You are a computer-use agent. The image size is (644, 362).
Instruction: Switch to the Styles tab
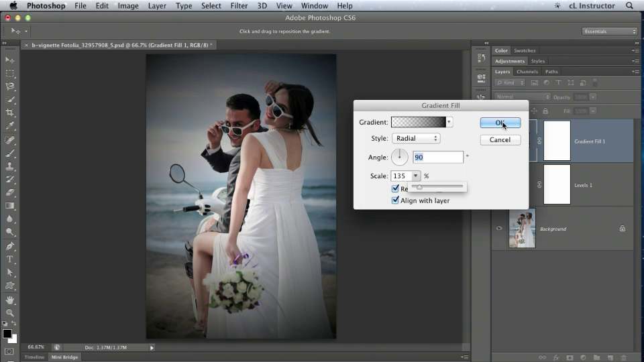537,61
